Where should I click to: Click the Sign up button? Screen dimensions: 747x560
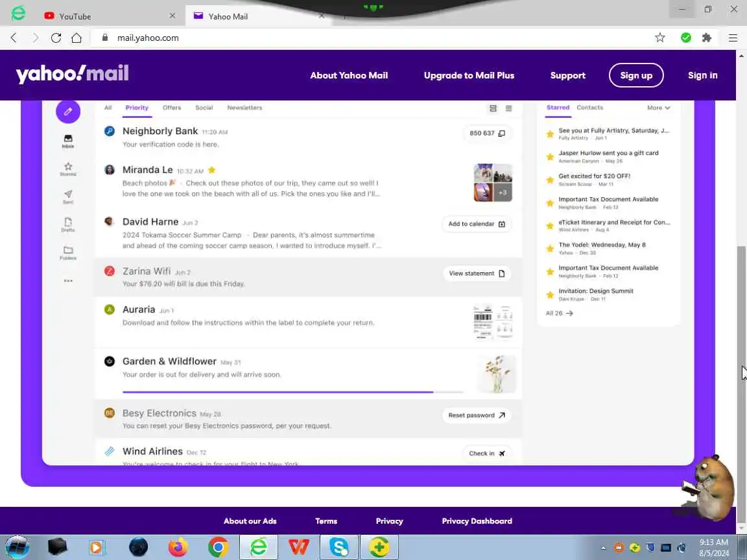636,75
